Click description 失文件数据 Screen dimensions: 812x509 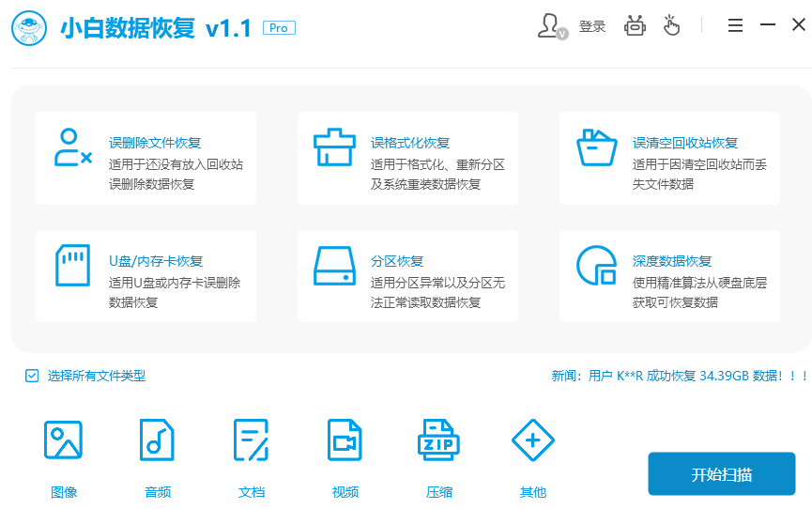(663, 184)
